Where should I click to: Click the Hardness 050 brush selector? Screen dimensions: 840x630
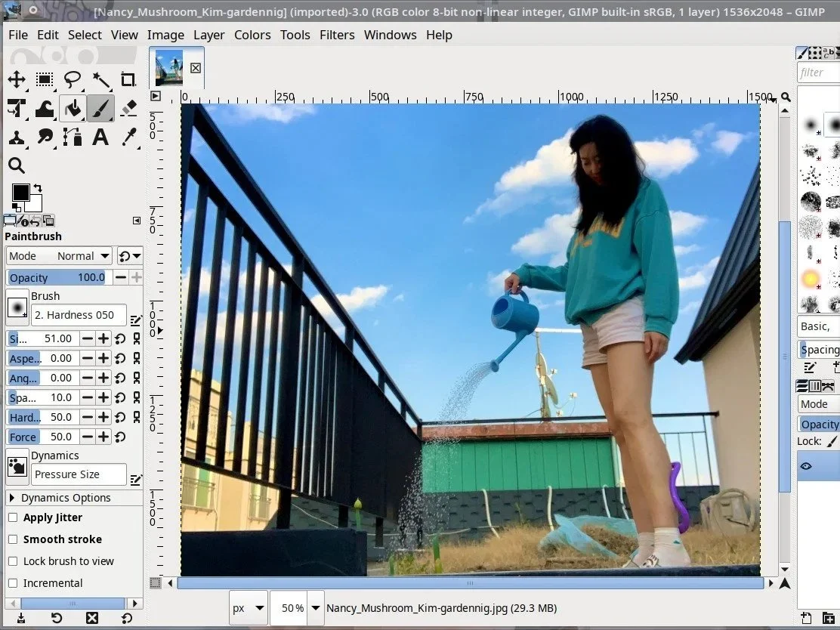click(x=79, y=314)
